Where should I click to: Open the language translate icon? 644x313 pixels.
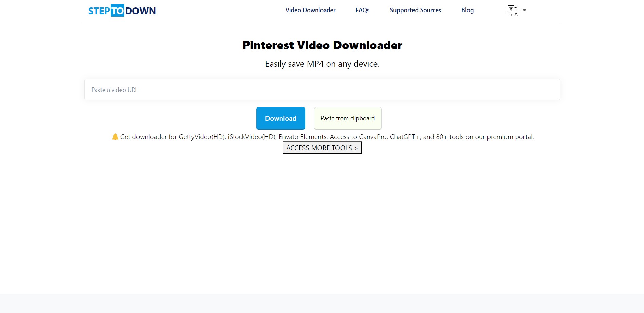513,11
